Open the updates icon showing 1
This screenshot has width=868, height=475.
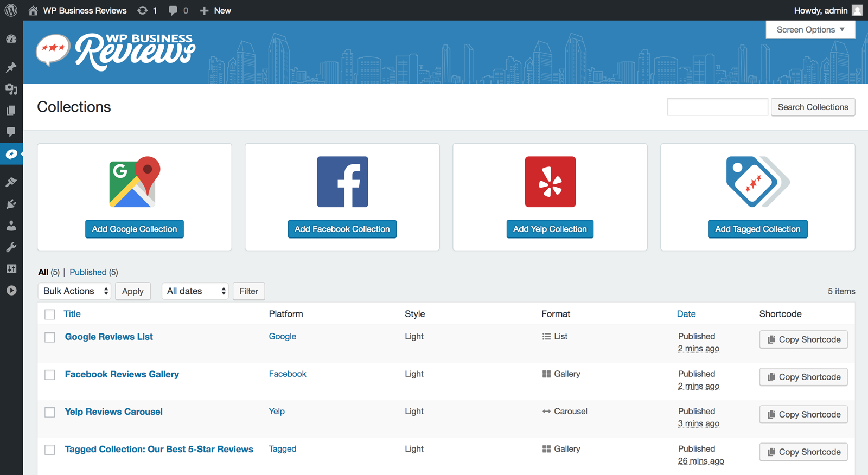point(143,10)
